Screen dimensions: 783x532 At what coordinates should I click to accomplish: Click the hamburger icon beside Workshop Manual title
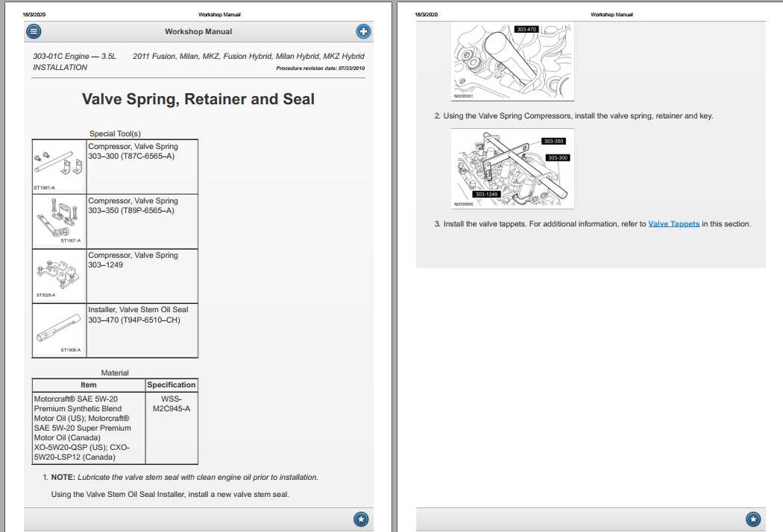33,31
